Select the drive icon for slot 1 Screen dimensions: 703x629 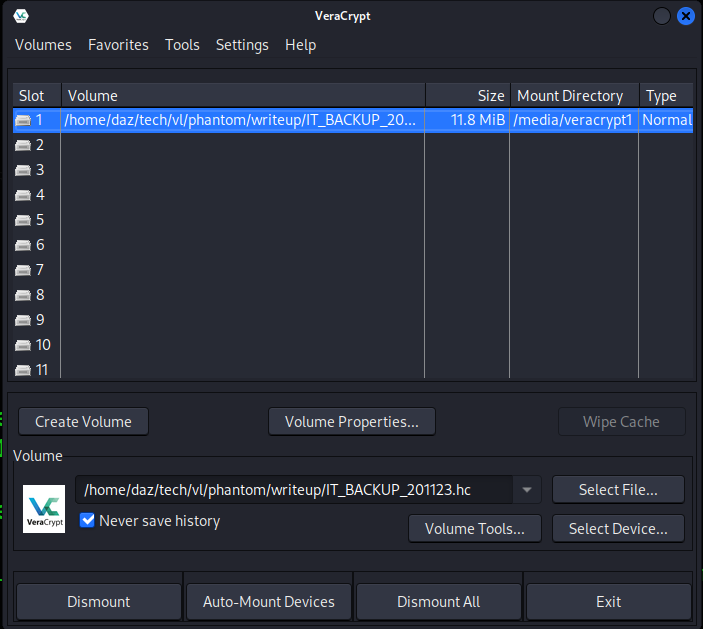pyautogui.click(x=23, y=120)
